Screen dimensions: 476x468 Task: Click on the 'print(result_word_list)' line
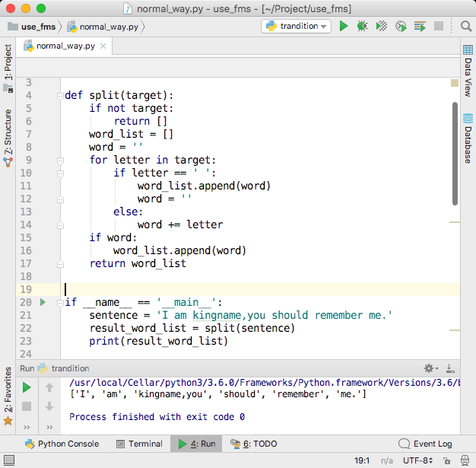point(158,341)
